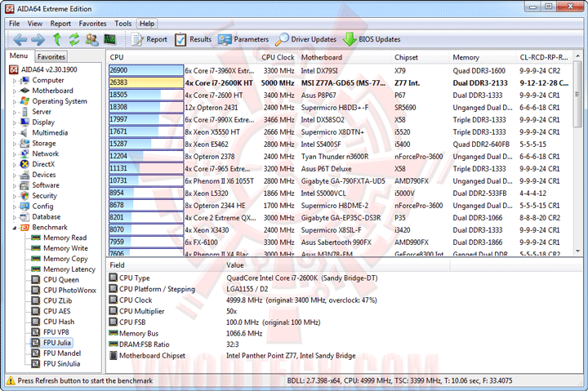This screenshot has width=588, height=391.
Task: Open the FPU Mandel benchmark
Action: tap(56, 353)
